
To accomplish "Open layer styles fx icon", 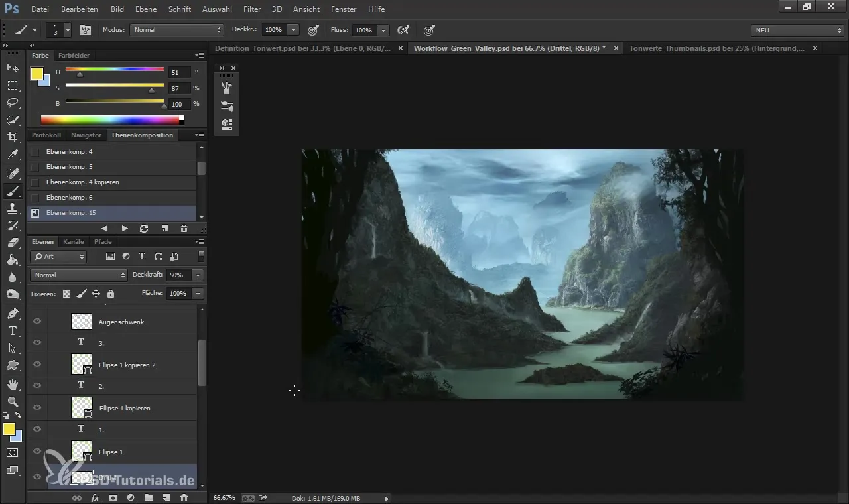I will click(x=95, y=497).
